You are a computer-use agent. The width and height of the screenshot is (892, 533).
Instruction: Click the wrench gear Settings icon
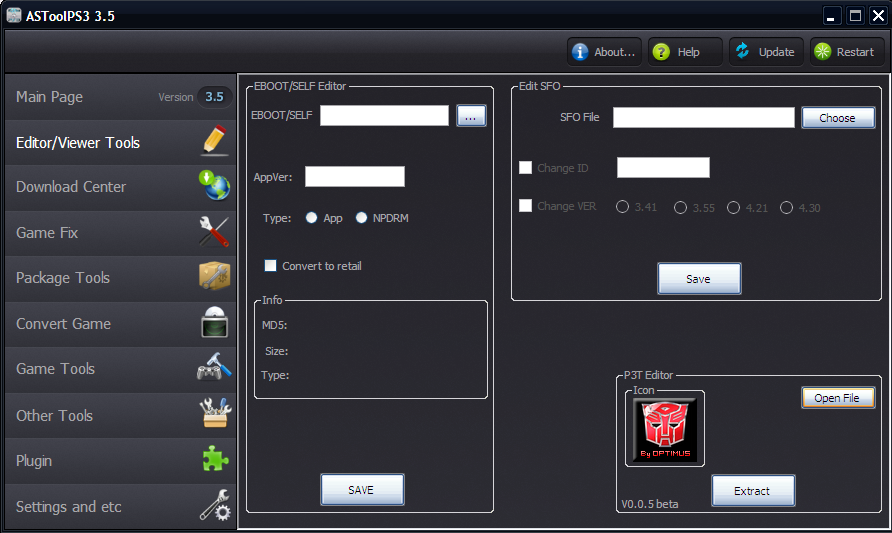pos(215,505)
